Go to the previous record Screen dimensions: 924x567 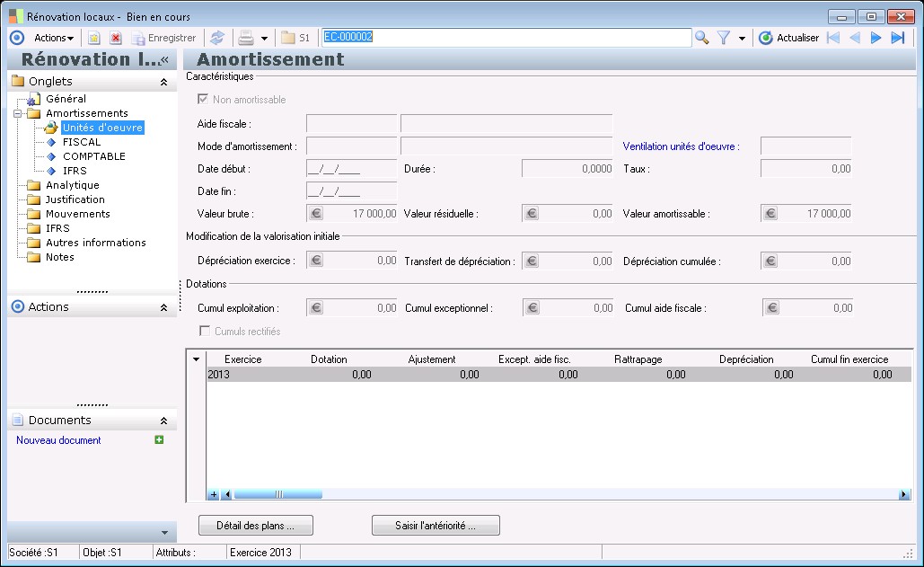pyautogui.click(x=855, y=38)
